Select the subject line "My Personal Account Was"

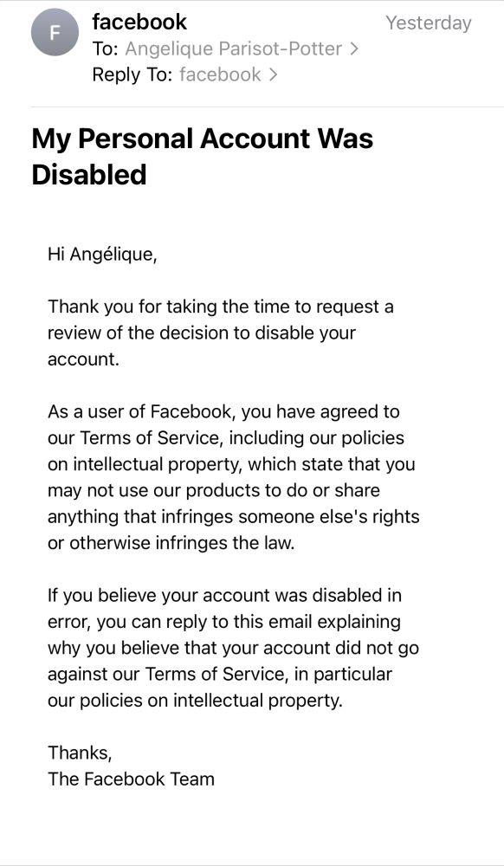203,139
